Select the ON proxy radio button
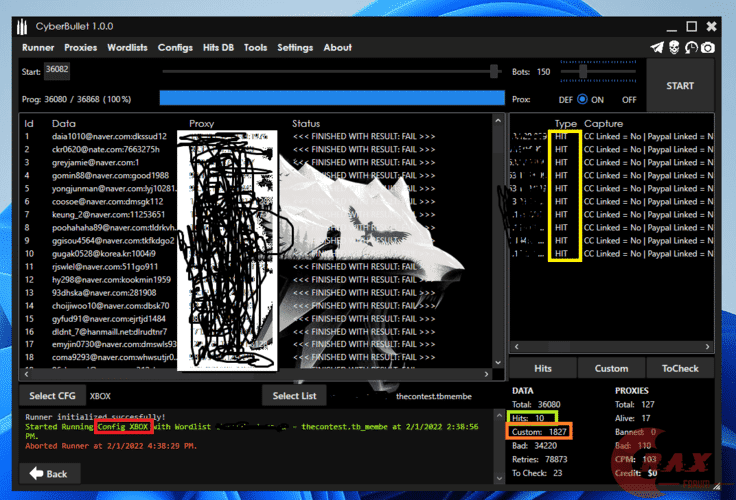This screenshot has width=736, height=500. (582, 100)
